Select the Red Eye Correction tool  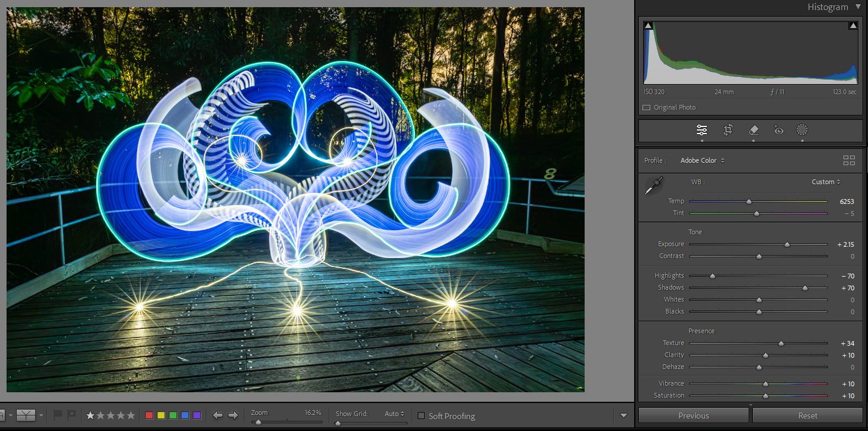coord(779,131)
